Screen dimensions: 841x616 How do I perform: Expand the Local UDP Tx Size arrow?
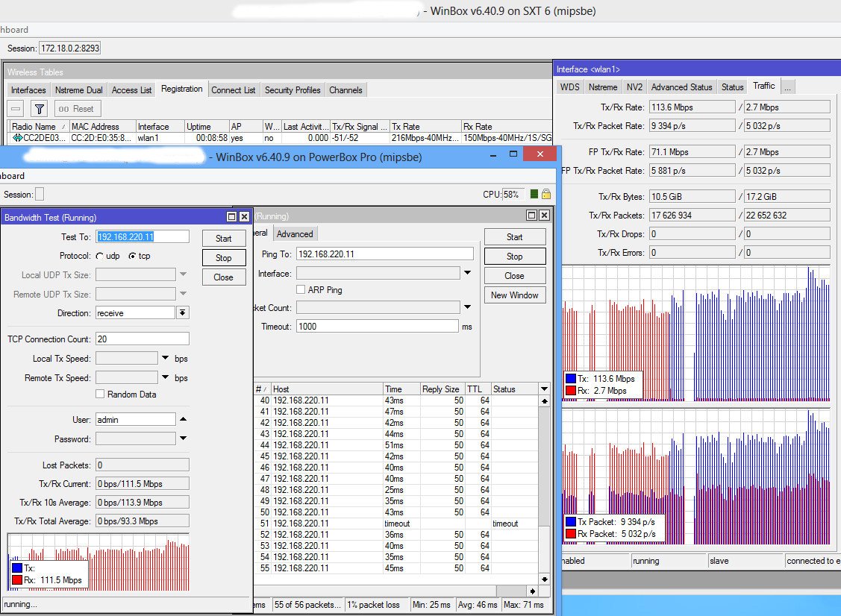coord(183,274)
